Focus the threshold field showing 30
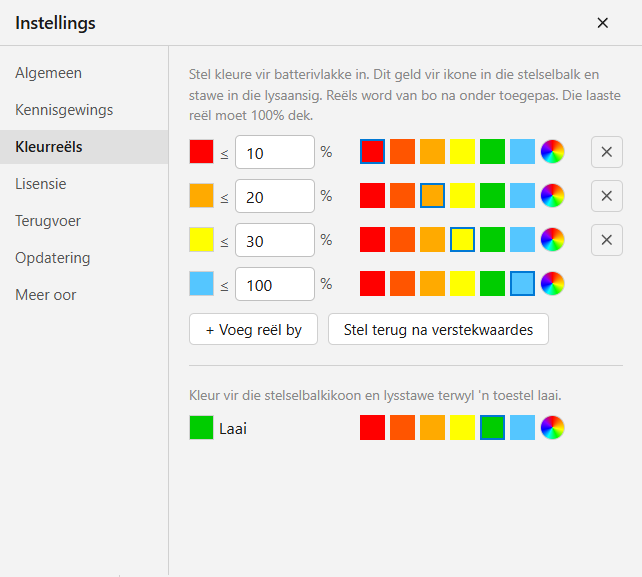The height and width of the screenshot is (577, 642). pyautogui.click(x=275, y=240)
